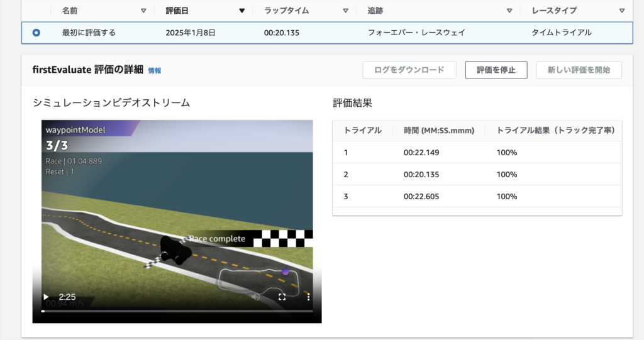Image resolution: width=644 pixels, height=340 pixels.
Task: Click 100% result for trial 3
Action: [x=506, y=197]
